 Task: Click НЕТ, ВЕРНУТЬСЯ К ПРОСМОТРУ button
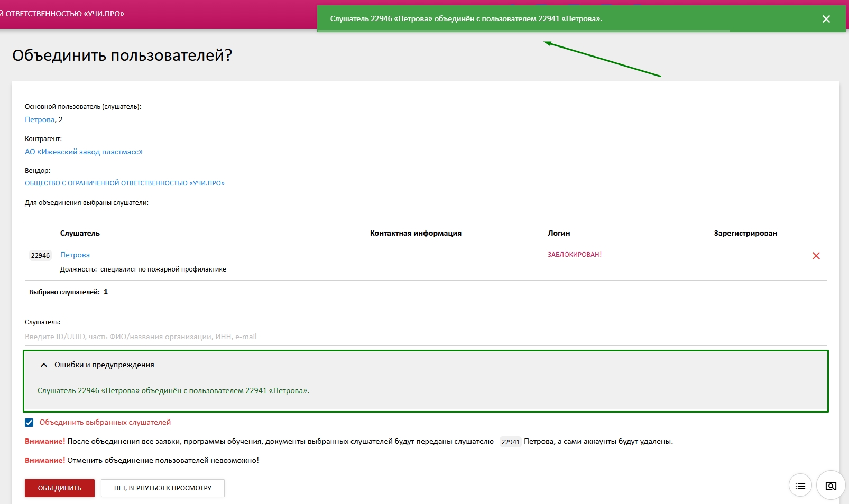click(x=163, y=488)
